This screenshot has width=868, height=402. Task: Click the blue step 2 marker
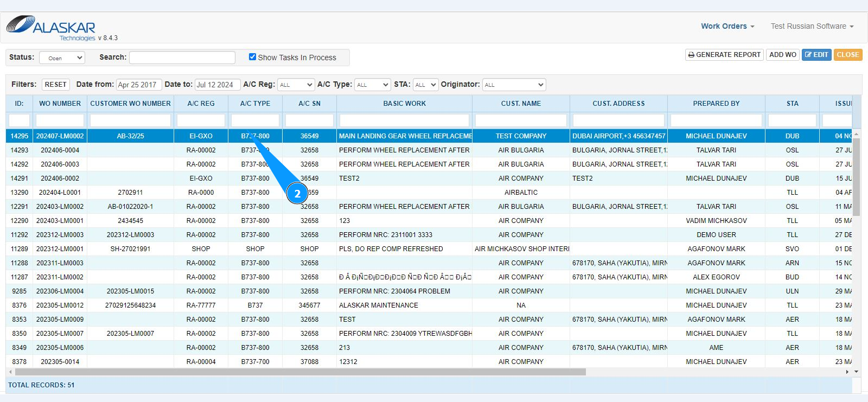(x=297, y=193)
